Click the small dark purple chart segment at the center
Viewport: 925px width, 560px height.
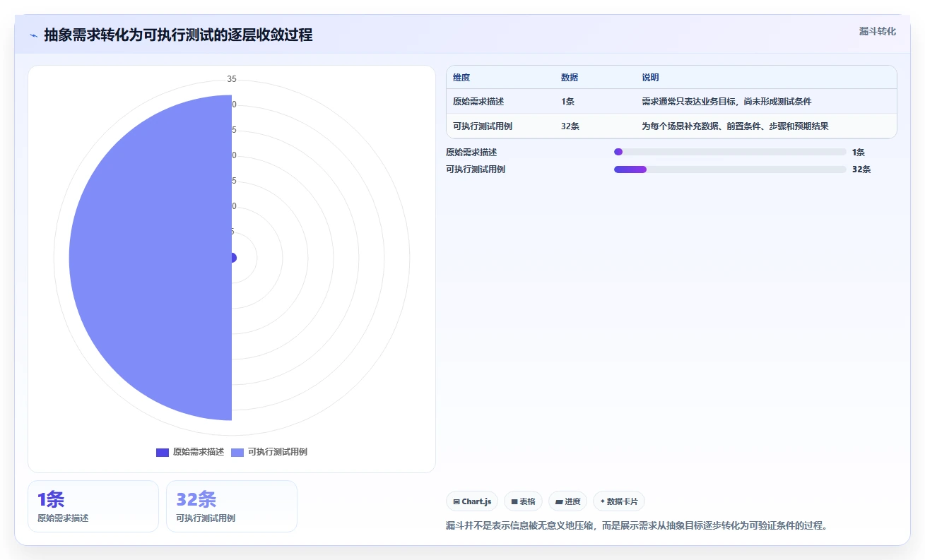click(x=234, y=258)
